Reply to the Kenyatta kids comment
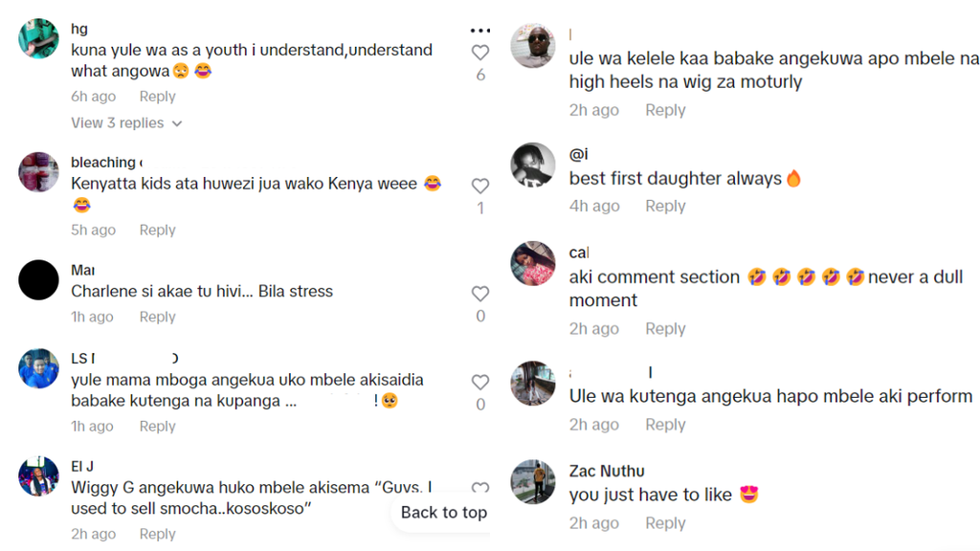Viewport: 980px width, 551px height. coord(157,231)
